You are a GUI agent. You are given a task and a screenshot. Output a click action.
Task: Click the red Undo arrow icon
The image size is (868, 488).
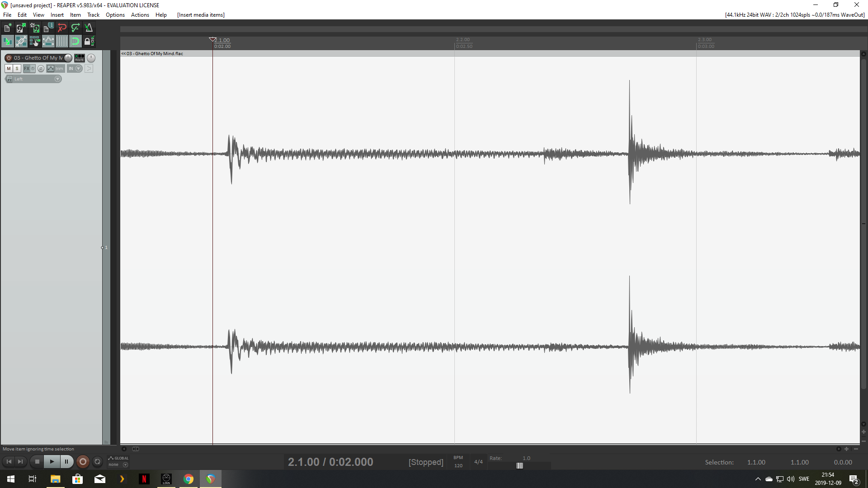pyautogui.click(x=62, y=28)
